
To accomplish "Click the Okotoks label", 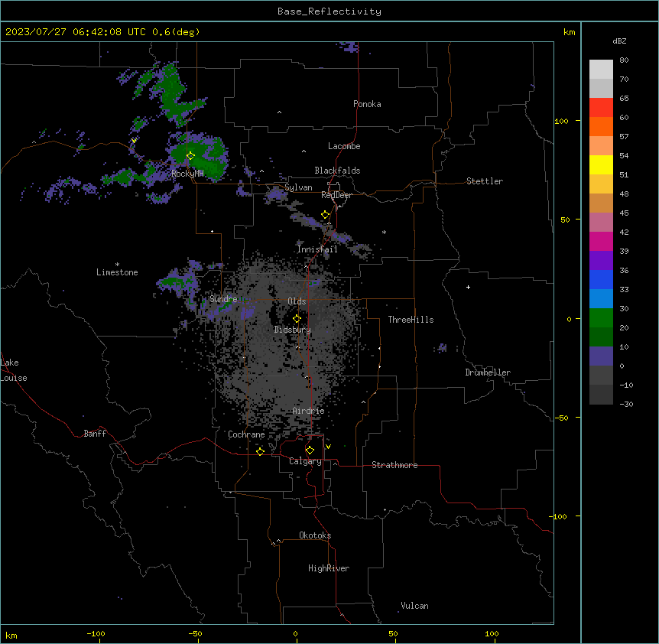I will (x=315, y=535).
